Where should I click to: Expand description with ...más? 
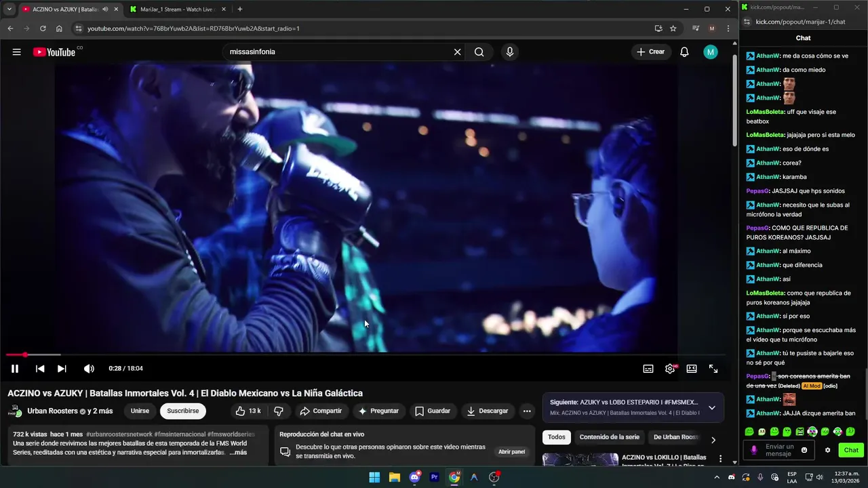(x=238, y=452)
